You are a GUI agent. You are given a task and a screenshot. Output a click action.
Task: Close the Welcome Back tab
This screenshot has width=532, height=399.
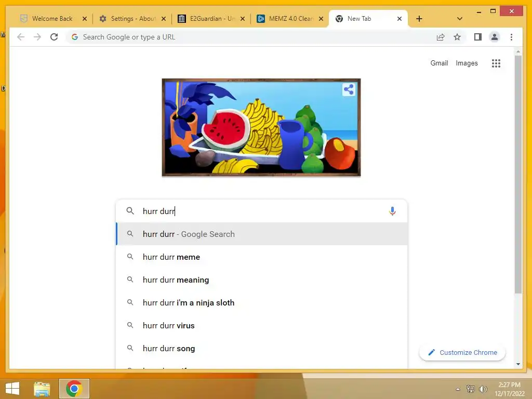[x=85, y=19]
